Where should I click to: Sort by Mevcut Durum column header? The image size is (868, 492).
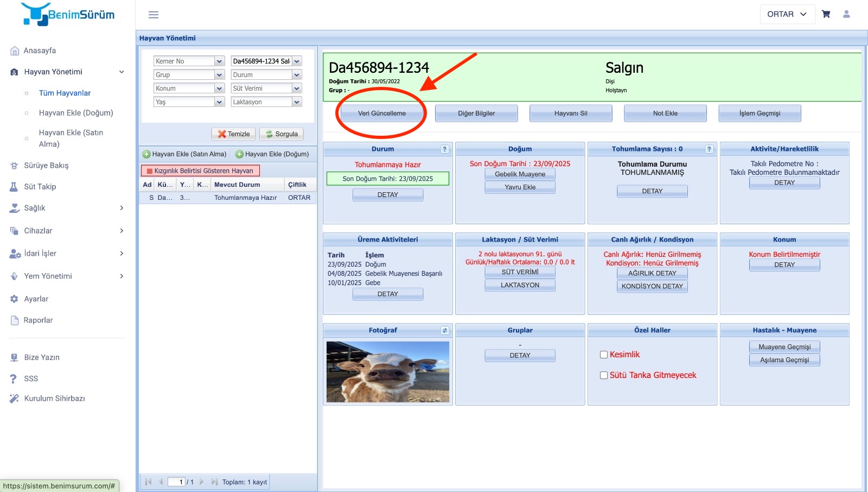click(247, 185)
